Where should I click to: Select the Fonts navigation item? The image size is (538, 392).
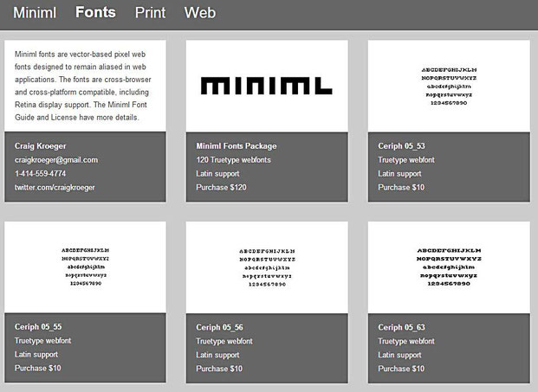(95, 12)
